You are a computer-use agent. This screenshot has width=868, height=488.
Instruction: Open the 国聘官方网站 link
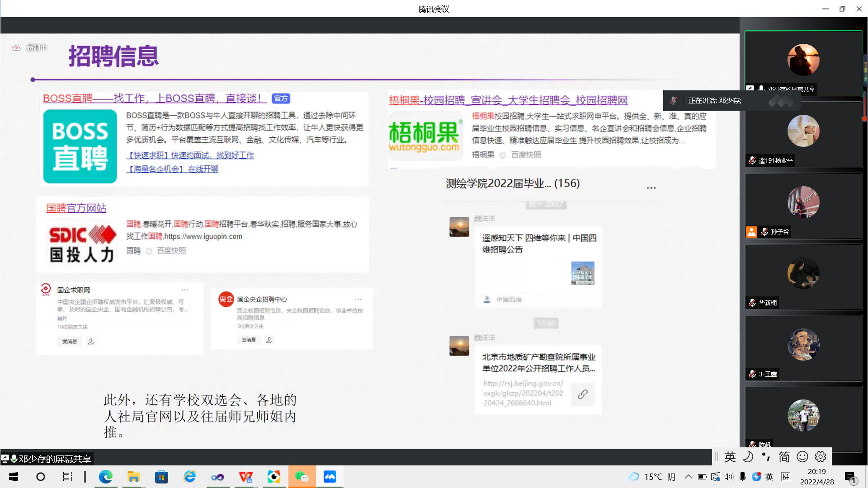coord(76,208)
